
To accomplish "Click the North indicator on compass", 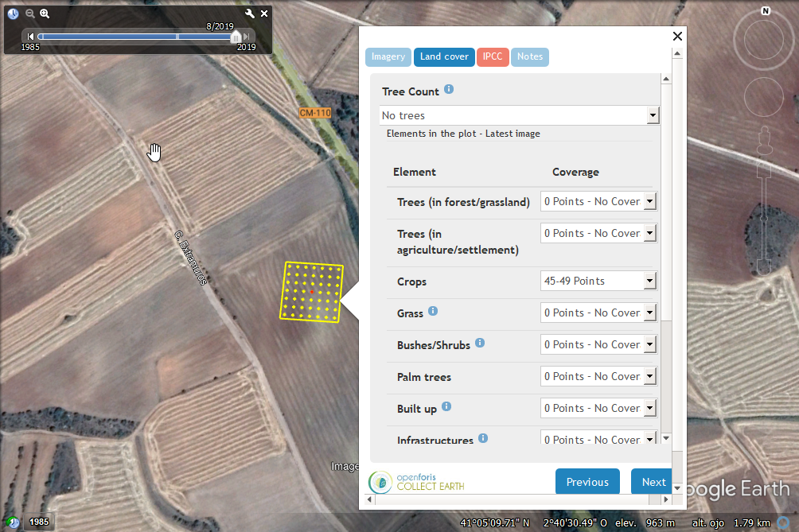I will click(x=766, y=10).
